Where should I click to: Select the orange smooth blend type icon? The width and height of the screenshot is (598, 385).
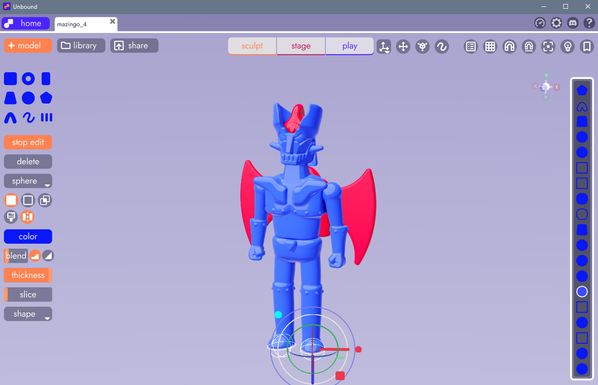coord(35,256)
